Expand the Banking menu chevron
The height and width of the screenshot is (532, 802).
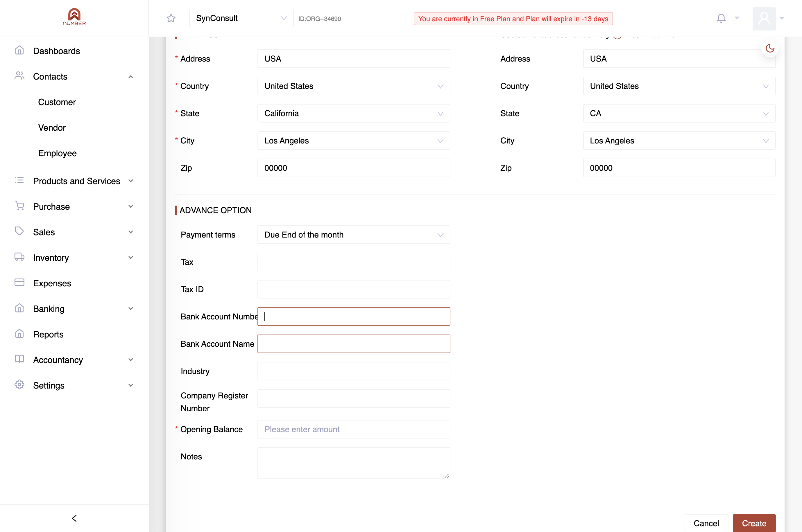click(131, 309)
